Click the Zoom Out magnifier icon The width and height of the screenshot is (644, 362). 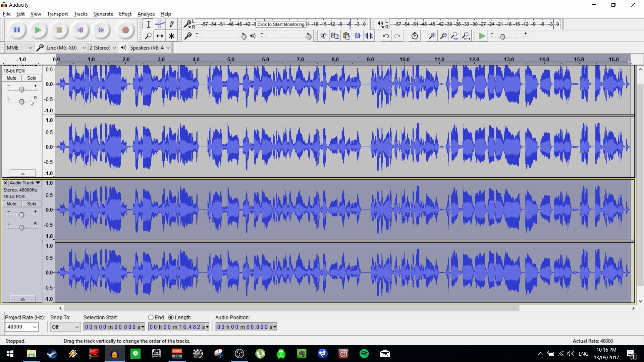pyautogui.click(x=443, y=36)
